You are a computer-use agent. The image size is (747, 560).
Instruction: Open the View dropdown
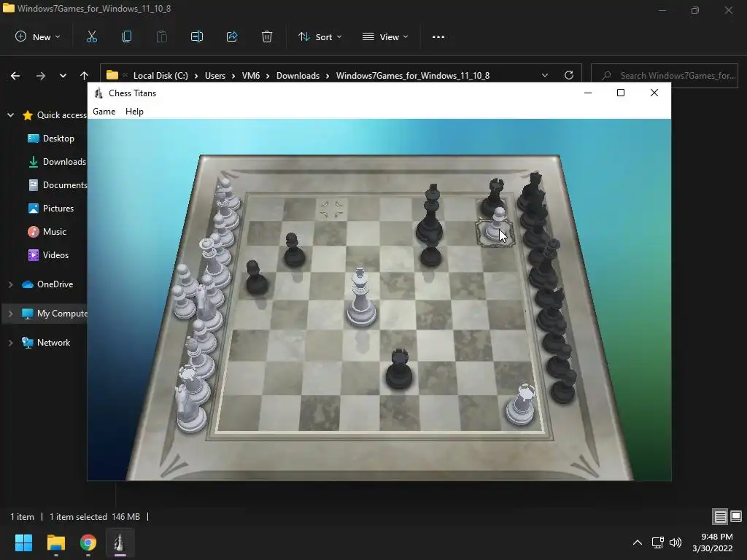(x=385, y=36)
